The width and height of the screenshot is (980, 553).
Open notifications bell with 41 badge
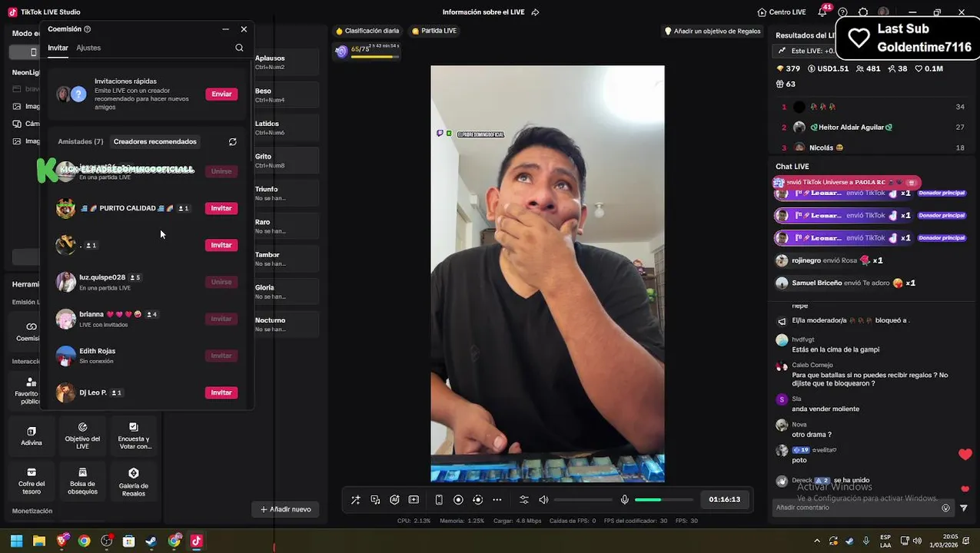click(x=823, y=12)
